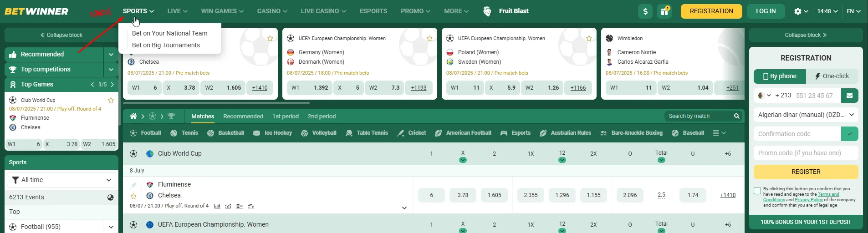
Task: Click the Confirmation code field
Action: pos(797,134)
